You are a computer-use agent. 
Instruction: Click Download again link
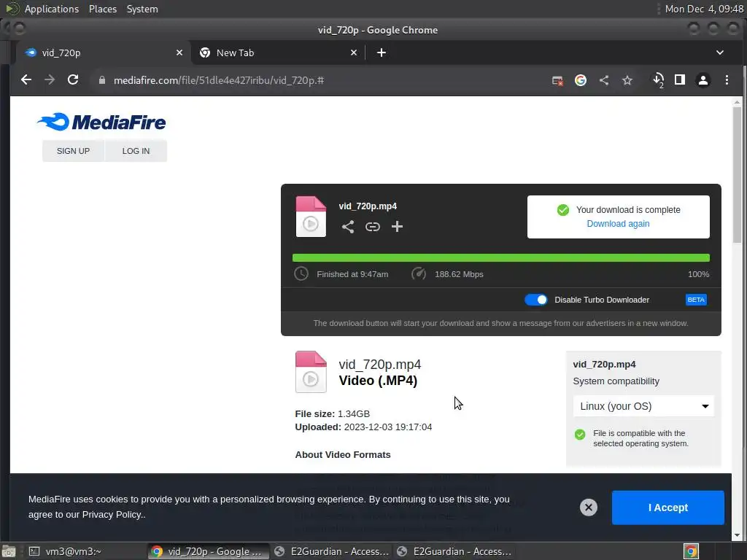pos(618,224)
